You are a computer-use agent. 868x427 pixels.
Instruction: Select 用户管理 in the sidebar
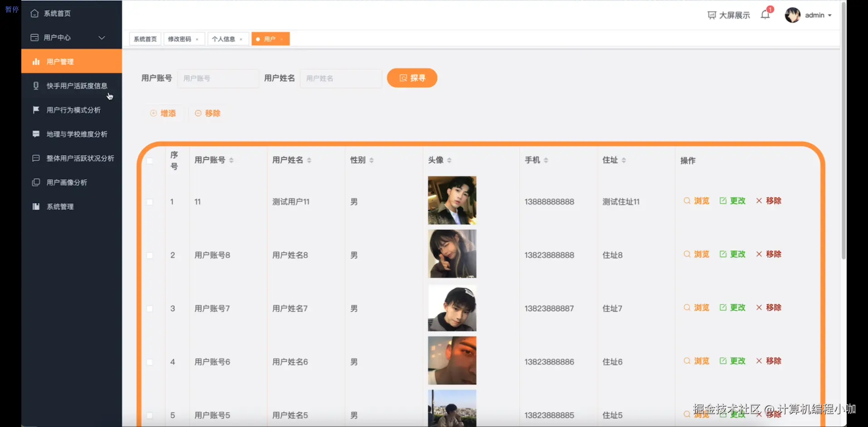pos(71,61)
